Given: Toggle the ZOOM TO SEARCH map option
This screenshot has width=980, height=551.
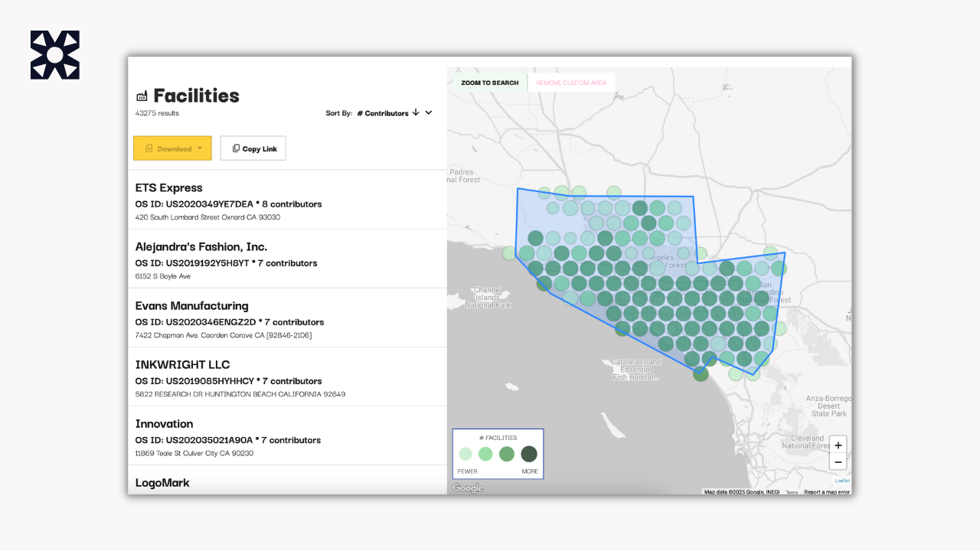Looking at the screenshot, I should point(488,82).
